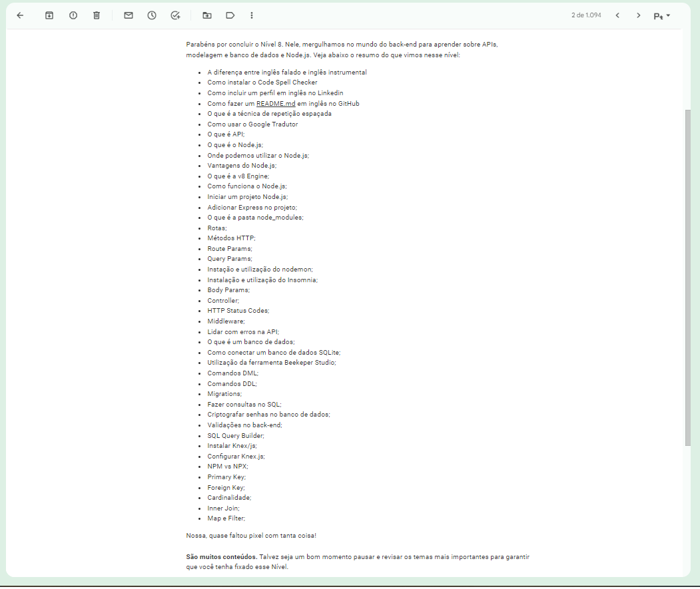The width and height of the screenshot is (700, 589).
Task: Click 'O que é o Node.js;' item
Action: tap(235, 145)
